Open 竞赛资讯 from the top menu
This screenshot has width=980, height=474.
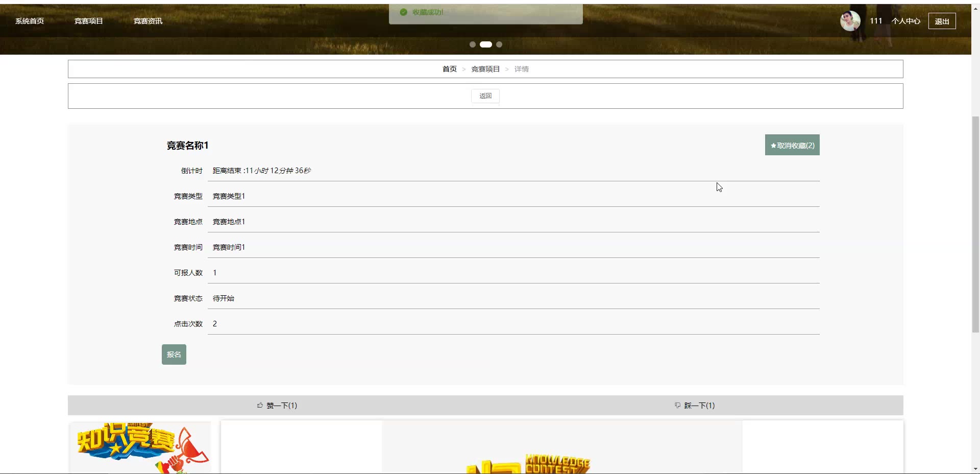point(148,21)
